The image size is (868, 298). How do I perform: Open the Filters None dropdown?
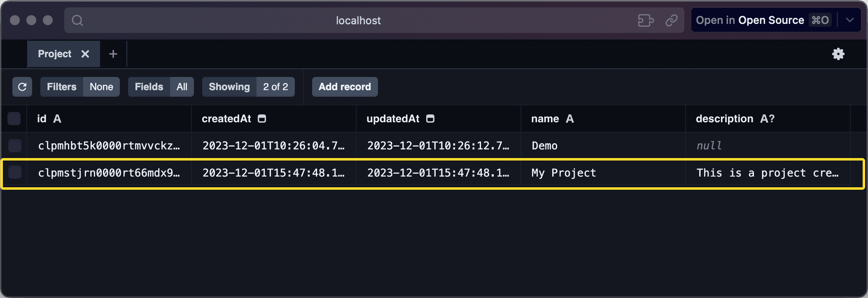(80, 87)
